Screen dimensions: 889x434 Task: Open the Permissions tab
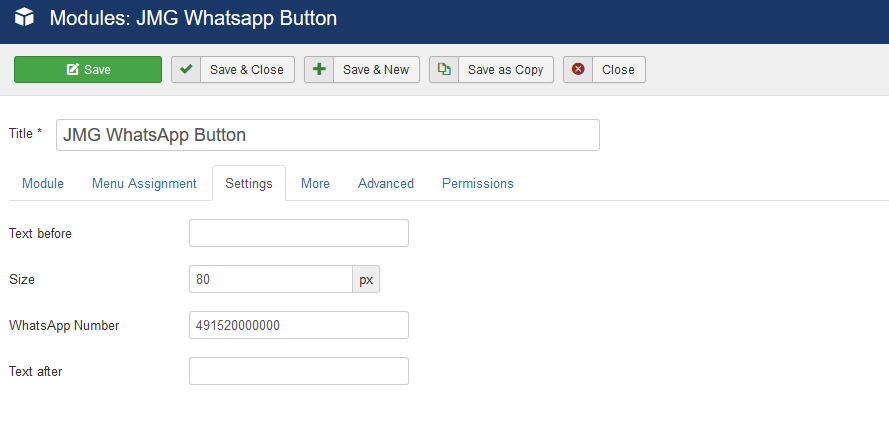pos(478,184)
